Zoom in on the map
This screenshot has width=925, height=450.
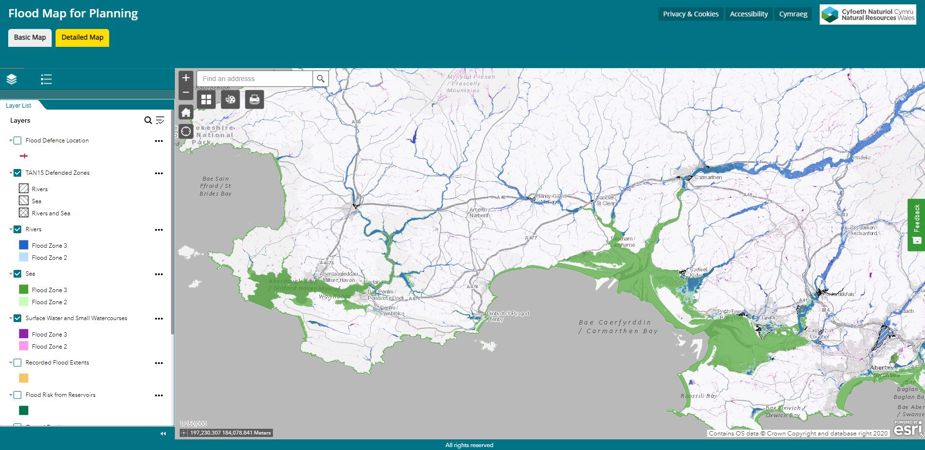pos(186,78)
